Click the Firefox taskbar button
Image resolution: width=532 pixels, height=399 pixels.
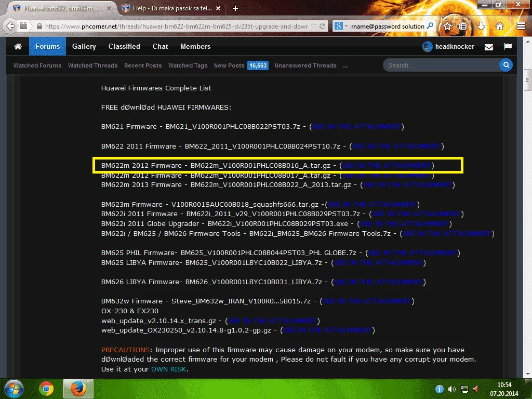tap(78, 389)
